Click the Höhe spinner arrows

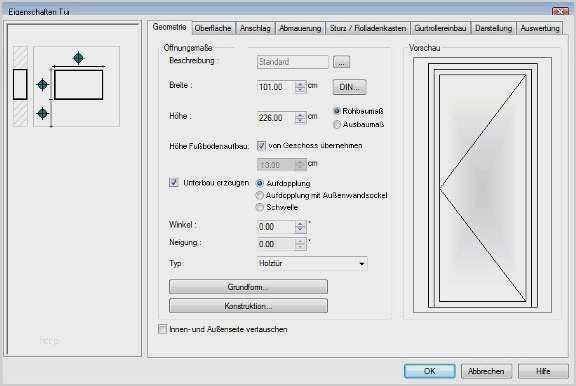[x=300, y=118]
